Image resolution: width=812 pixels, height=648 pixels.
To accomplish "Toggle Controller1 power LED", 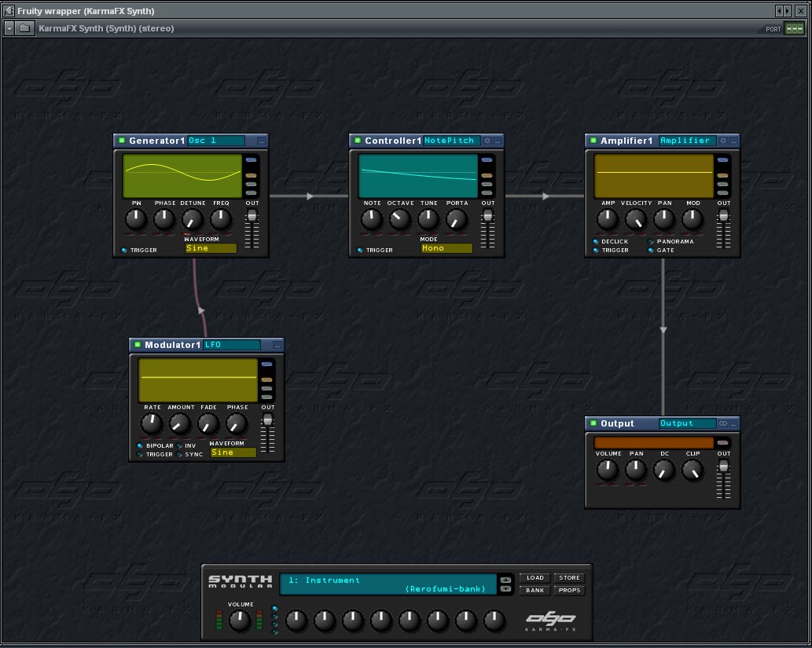I will [x=358, y=141].
